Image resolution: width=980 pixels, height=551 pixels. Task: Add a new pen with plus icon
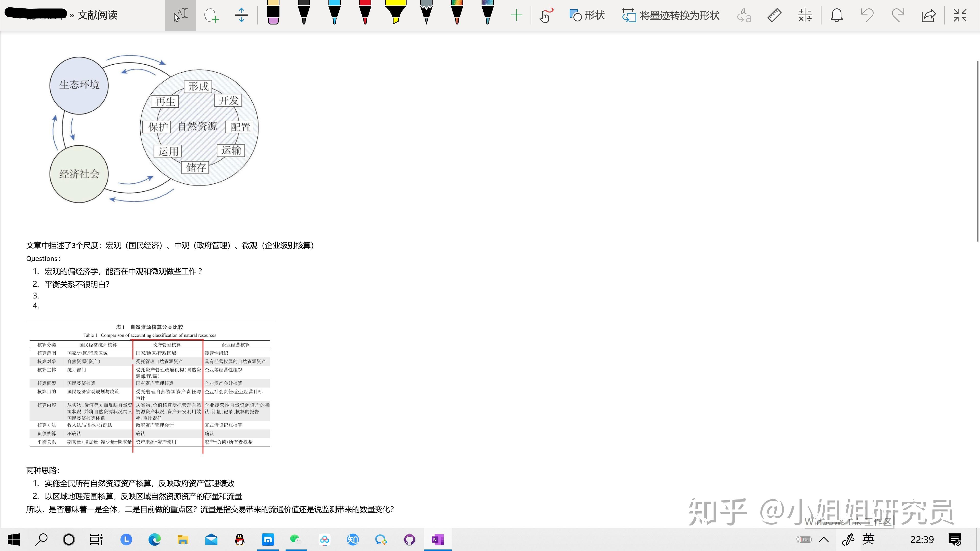point(516,16)
